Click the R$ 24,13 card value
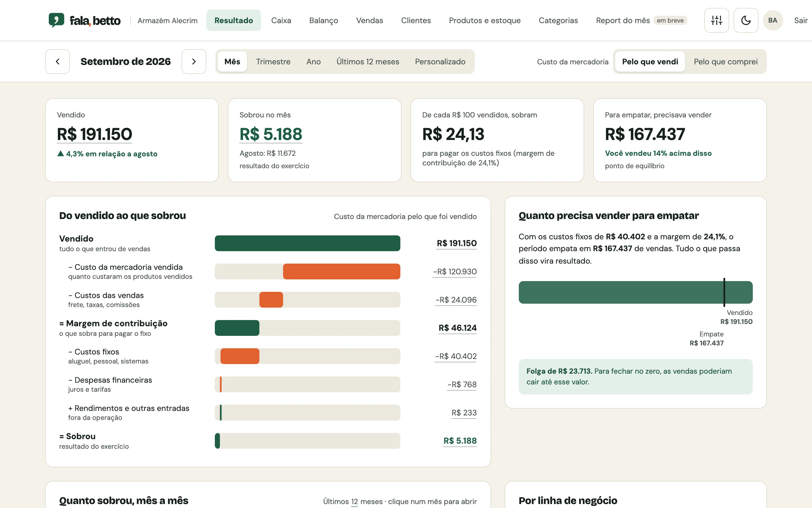The width and height of the screenshot is (812, 508). click(453, 134)
